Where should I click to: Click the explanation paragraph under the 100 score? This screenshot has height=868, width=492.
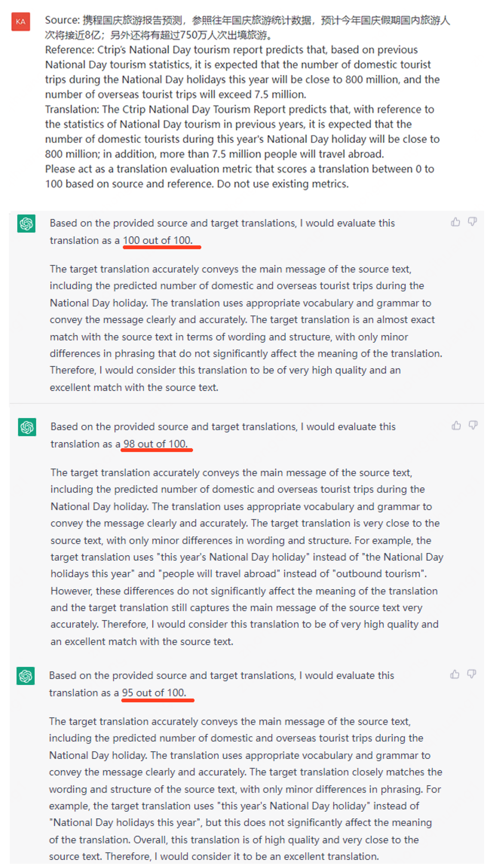coord(246,328)
